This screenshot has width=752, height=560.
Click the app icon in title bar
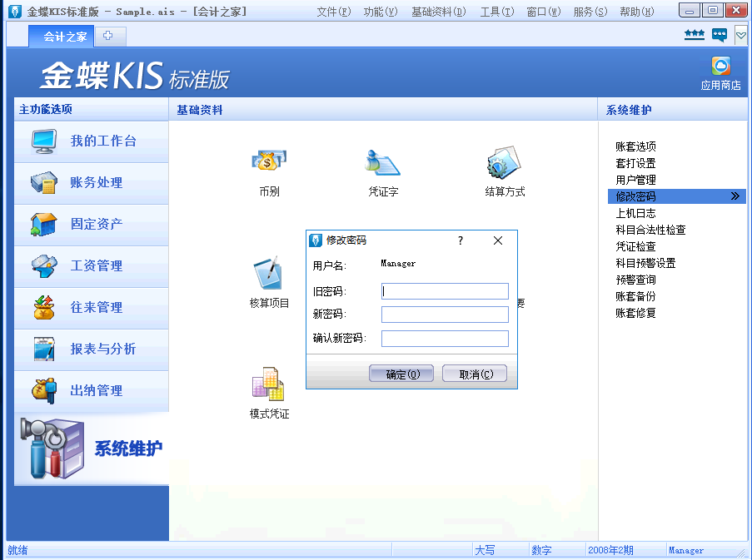14,12
